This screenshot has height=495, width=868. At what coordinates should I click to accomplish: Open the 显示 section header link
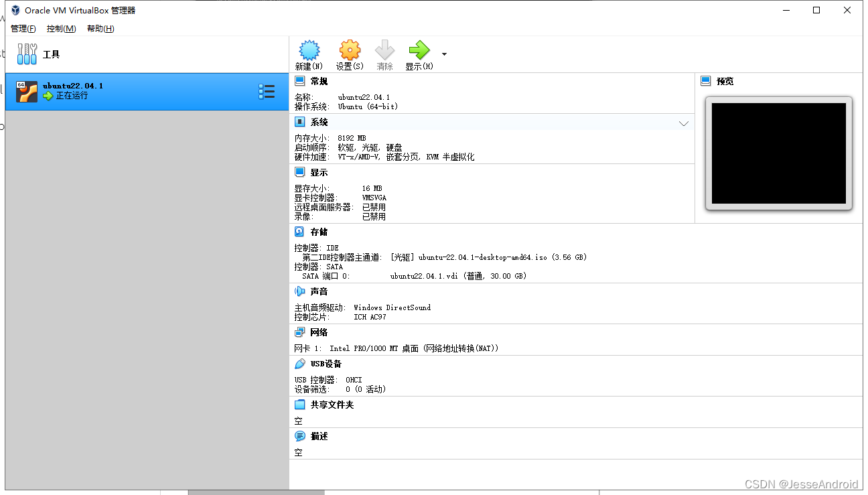click(319, 173)
